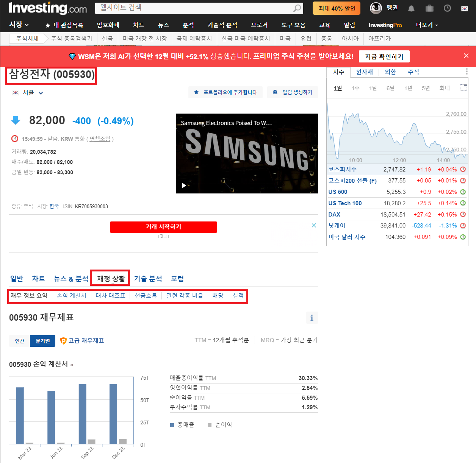Click the info icon beside 재무제표
476x463 pixels.
[312, 318]
